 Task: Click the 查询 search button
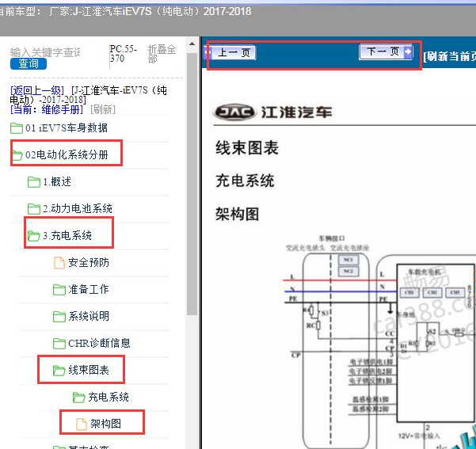pos(29,64)
